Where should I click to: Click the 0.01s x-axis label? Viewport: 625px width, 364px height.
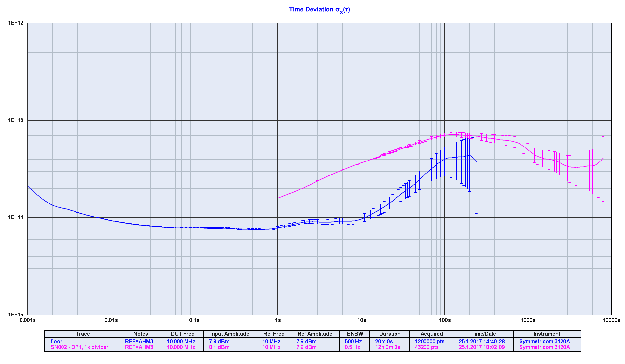[111, 320]
